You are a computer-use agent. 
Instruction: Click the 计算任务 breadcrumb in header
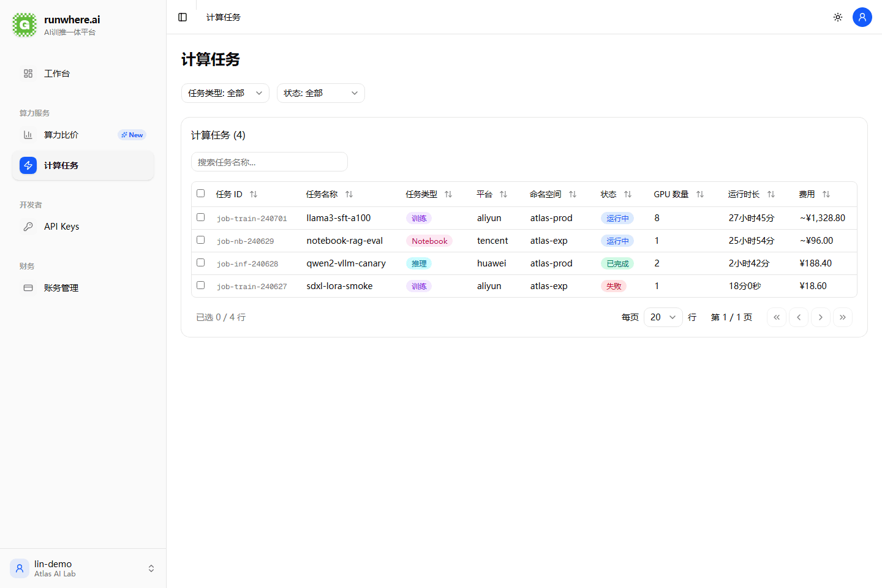coord(224,17)
